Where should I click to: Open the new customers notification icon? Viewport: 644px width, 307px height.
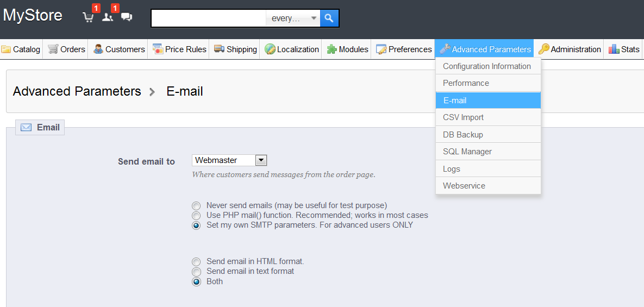[x=108, y=17]
